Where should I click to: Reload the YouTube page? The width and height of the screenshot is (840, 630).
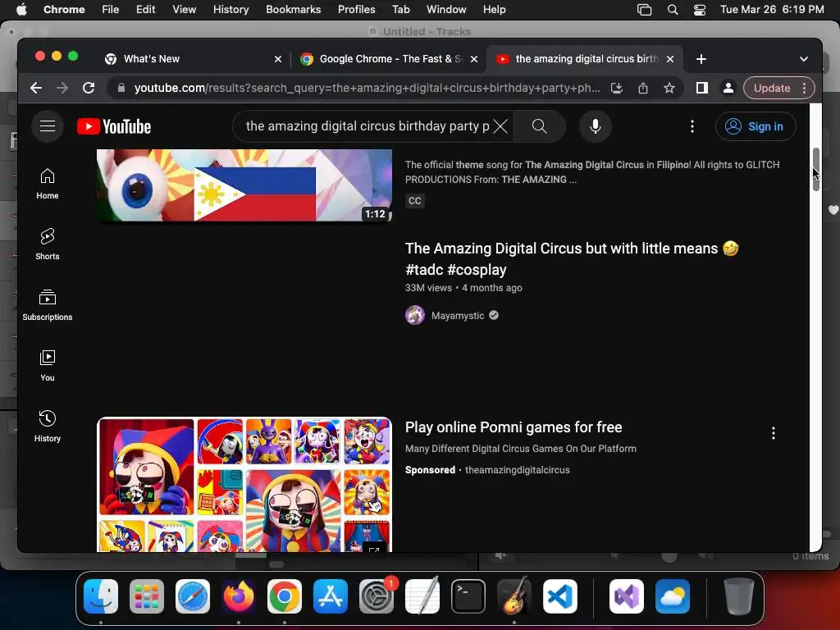pos(89,88)
